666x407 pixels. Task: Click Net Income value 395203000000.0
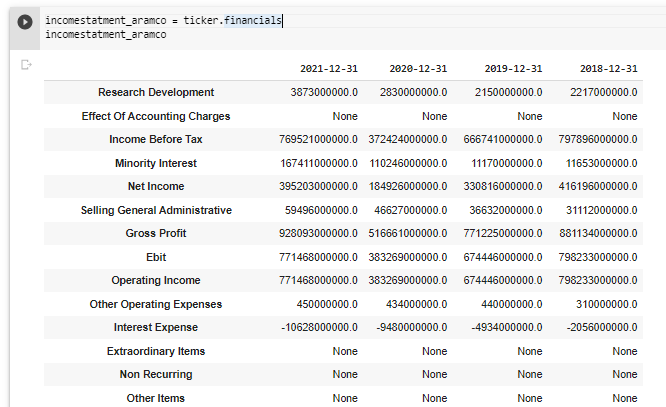click(x=318, y=186)
